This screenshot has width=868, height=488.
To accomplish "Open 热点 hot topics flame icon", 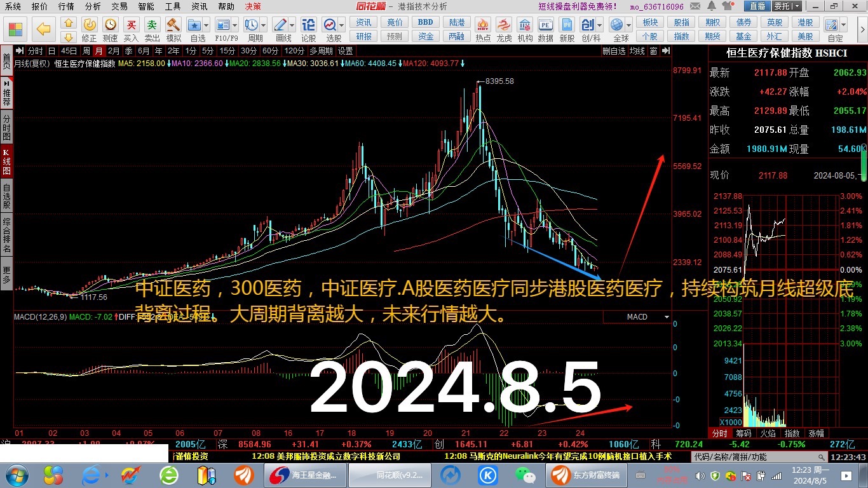I will click(483, 24).
